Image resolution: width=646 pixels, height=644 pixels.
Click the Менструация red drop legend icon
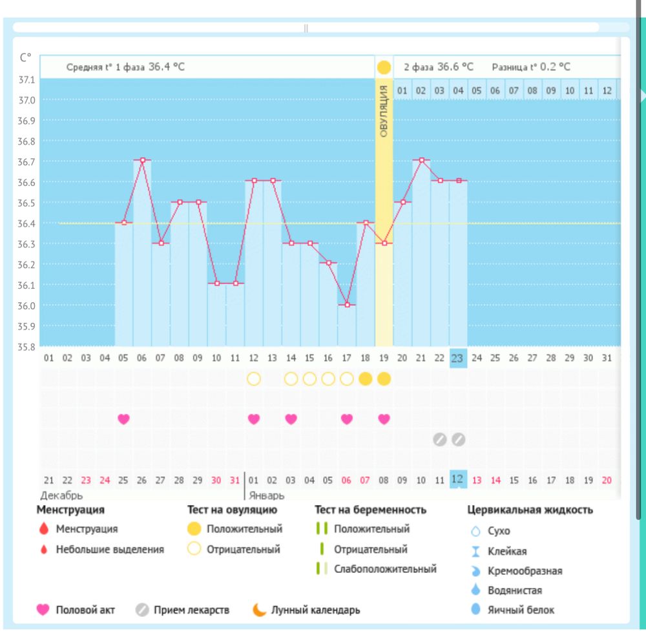pyautogui.click(x=44, y=529)
